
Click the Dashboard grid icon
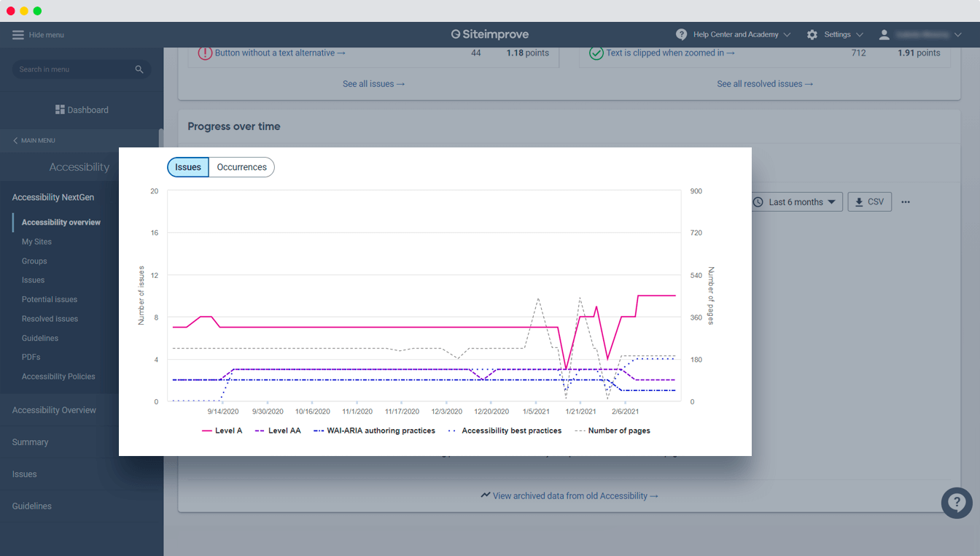tap(60, 109)
